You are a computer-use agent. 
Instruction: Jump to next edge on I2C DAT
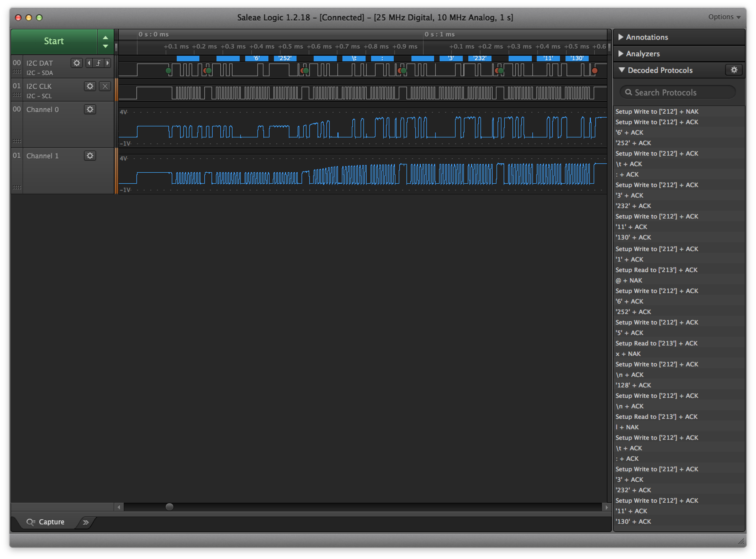(108, 63)
